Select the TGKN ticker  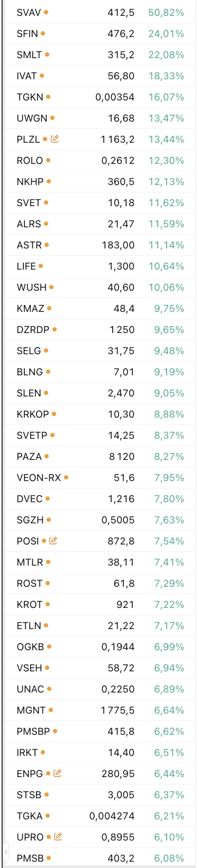click(x=29, y=97)
